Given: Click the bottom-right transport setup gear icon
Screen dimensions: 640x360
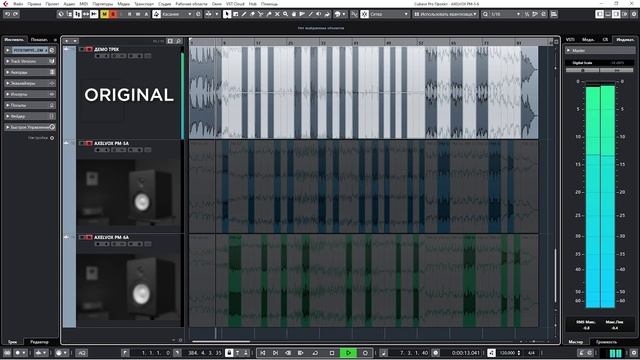Looking at the screenshot, I should point(634,353).
